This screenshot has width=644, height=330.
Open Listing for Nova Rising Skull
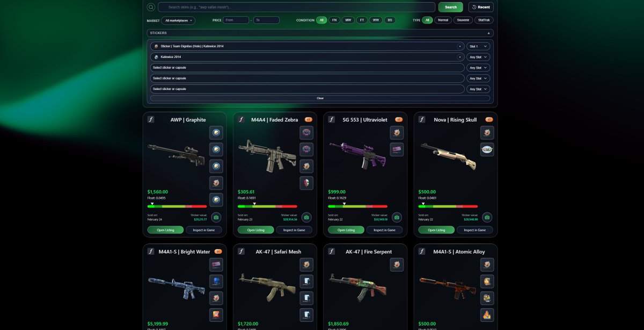coord(436,230)
